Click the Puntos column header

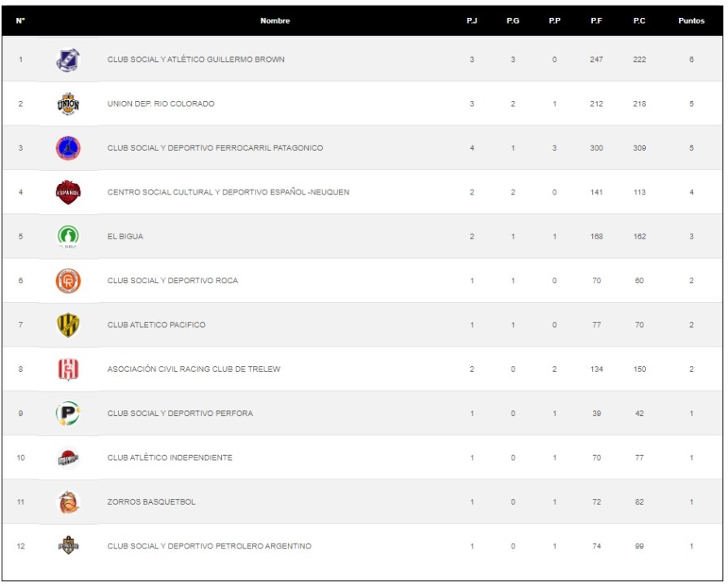(691, 21)
